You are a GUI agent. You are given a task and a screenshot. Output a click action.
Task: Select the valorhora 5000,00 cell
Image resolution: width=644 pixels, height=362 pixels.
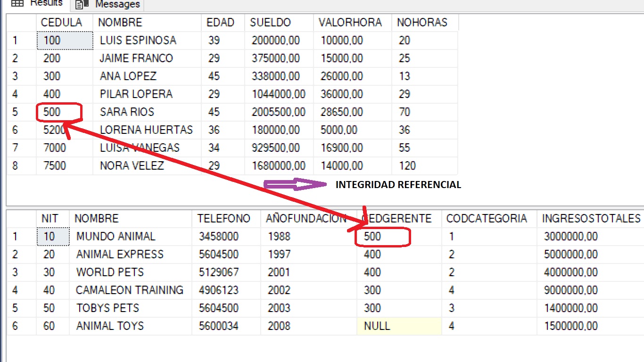tap(353, 130)
